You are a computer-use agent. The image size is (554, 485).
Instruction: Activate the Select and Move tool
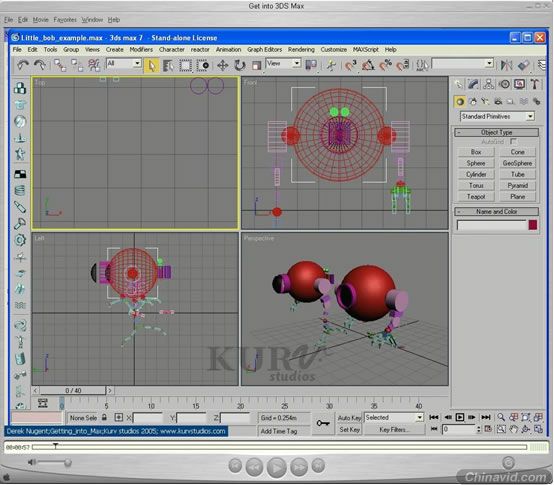(x=223, y=65)
